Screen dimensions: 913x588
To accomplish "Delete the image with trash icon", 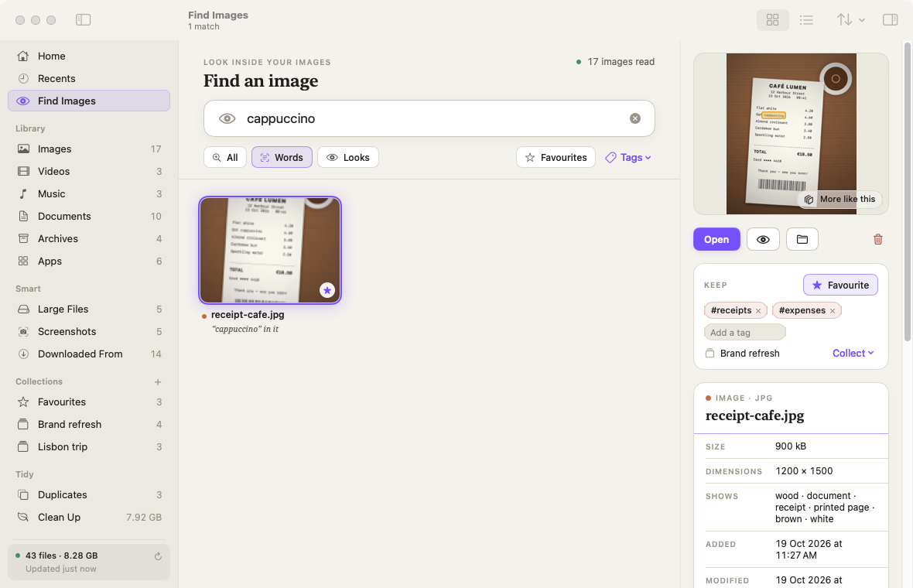I will coord(878,239).
